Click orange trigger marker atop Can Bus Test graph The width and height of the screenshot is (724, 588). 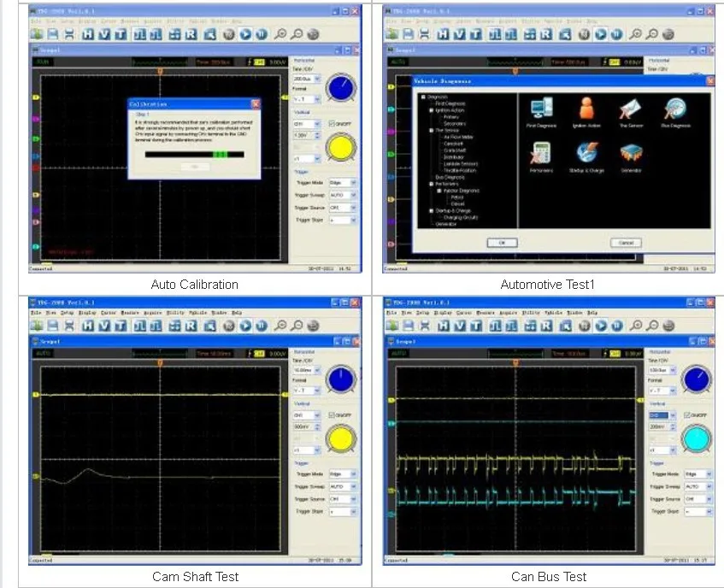[515, 362]
